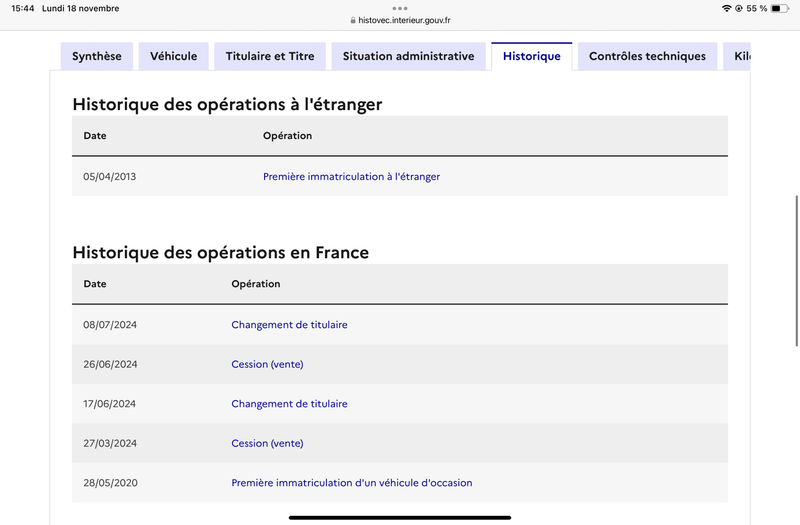Open the Synthèse tab
The image size is (800, 525).
(97, 56)
